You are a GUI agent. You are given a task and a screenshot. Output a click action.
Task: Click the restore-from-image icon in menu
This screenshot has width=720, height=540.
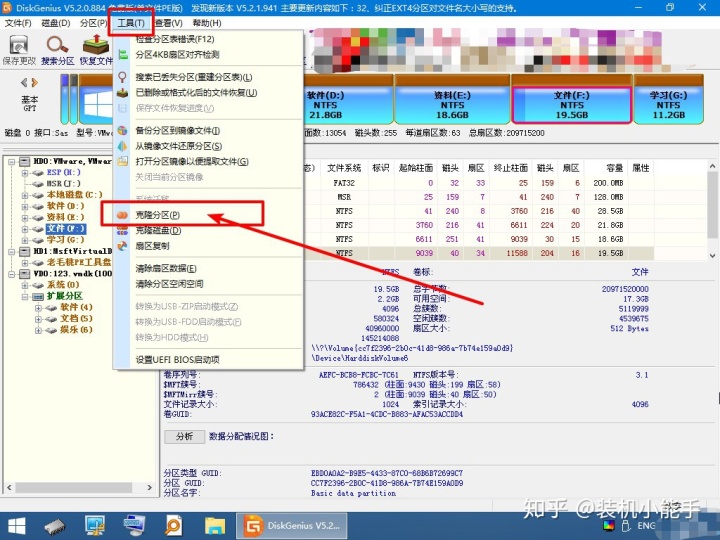[122, 146]
